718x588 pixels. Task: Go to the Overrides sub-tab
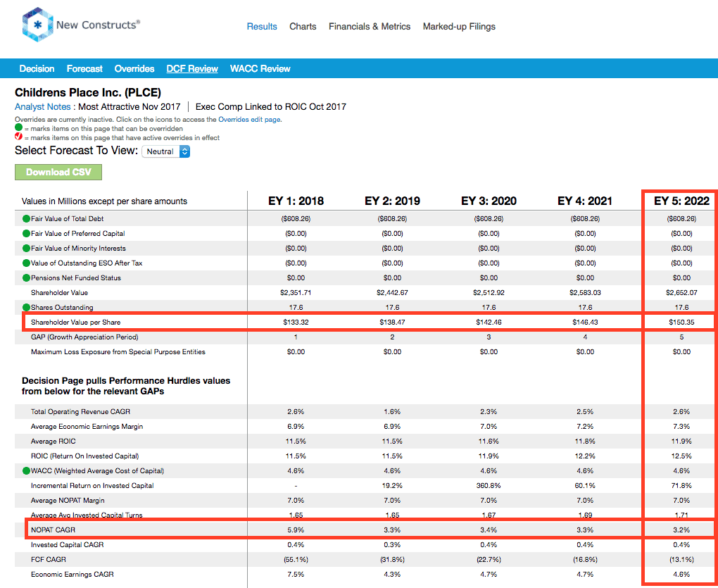[134, 69]
